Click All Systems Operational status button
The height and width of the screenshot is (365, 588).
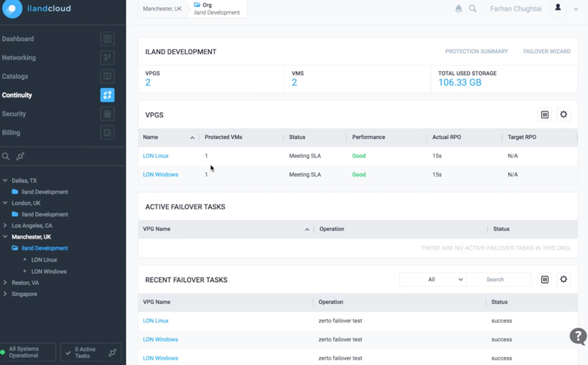[28, 353]
